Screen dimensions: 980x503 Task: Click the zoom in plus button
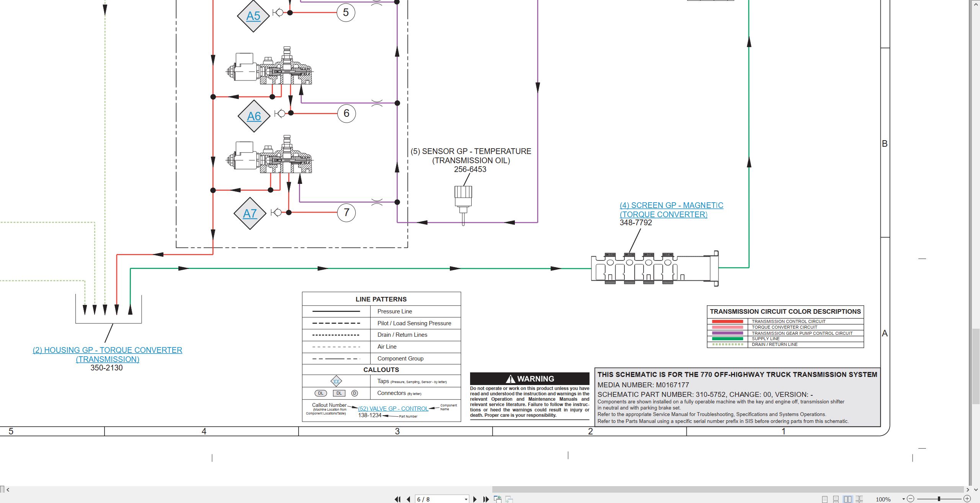[x=967, y=499]
